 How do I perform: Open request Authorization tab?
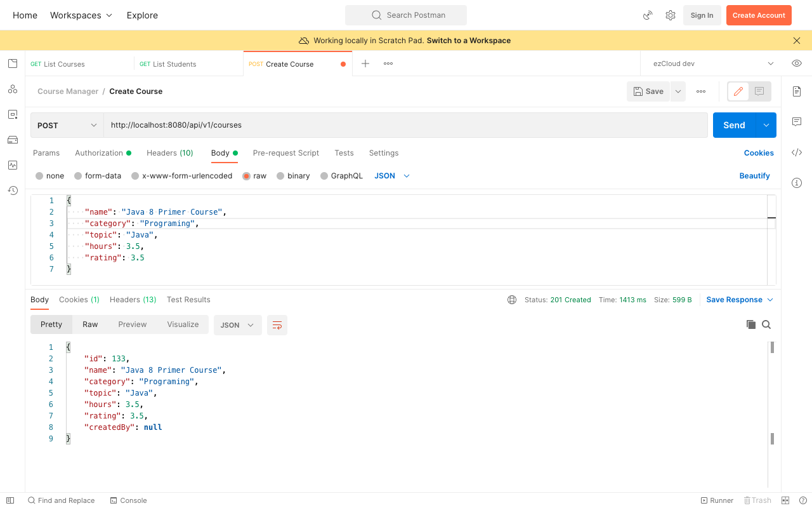(103, 153)
